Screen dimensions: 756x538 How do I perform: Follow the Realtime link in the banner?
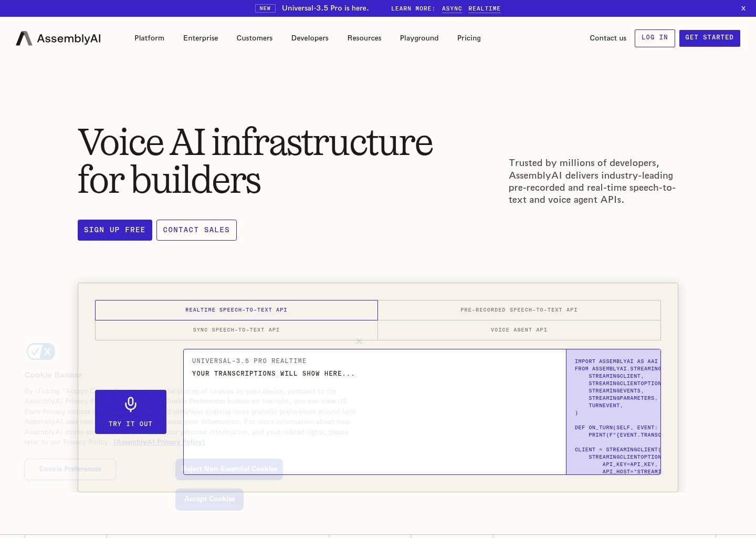point(485,8)
